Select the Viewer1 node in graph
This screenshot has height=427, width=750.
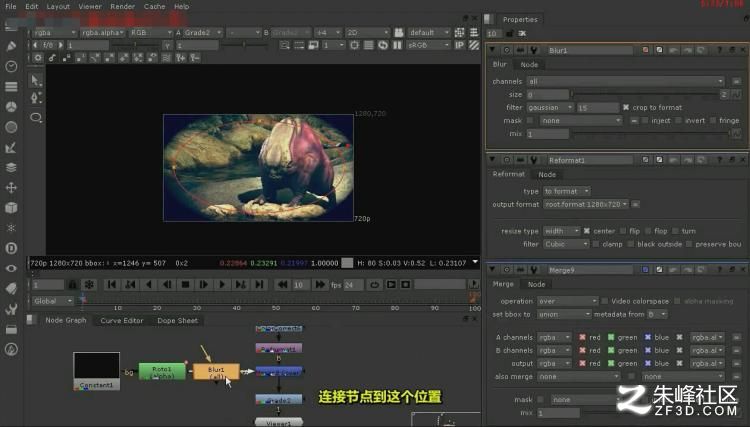pos(278,422)
